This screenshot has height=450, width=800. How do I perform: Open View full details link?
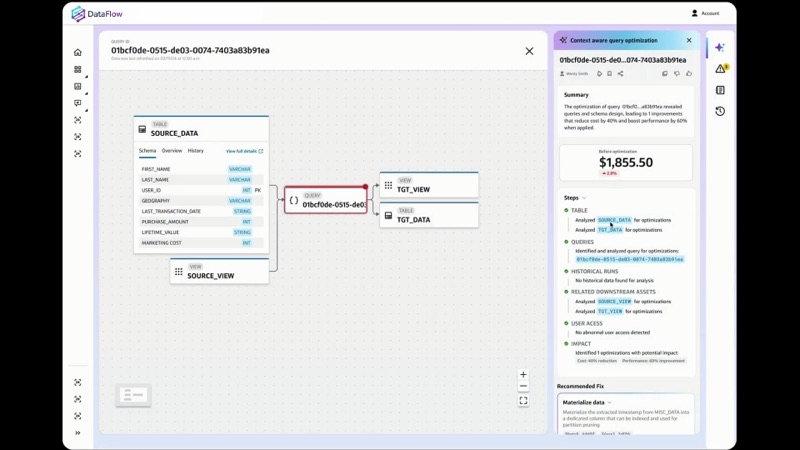(244, 151)
